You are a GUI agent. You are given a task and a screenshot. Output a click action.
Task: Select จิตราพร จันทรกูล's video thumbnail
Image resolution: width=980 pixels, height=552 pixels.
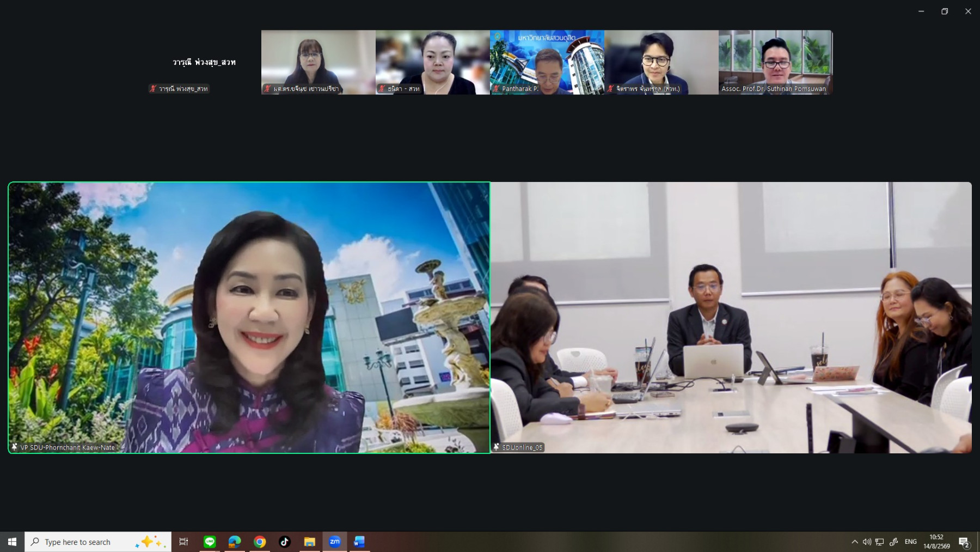[x=661, y=62]
